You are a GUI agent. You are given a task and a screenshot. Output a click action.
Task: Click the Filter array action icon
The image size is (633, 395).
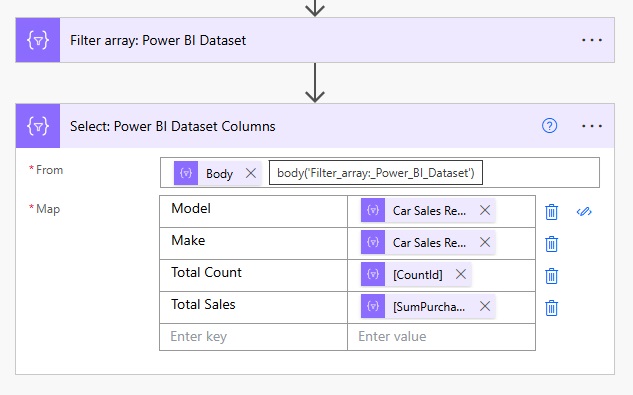(x=38, y=40)
